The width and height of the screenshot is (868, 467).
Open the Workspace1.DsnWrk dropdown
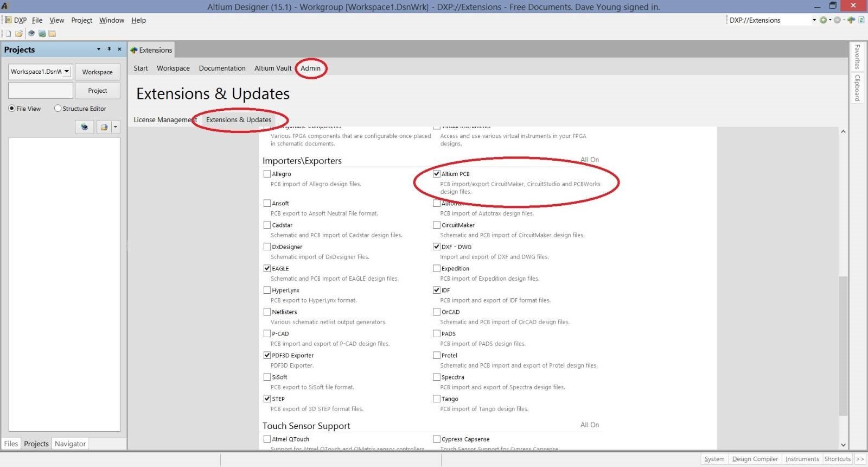[x=67, y=71]
